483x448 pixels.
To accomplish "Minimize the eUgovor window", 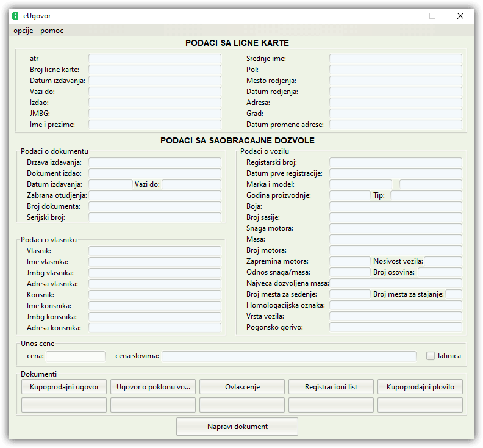I will pos(405,16).
